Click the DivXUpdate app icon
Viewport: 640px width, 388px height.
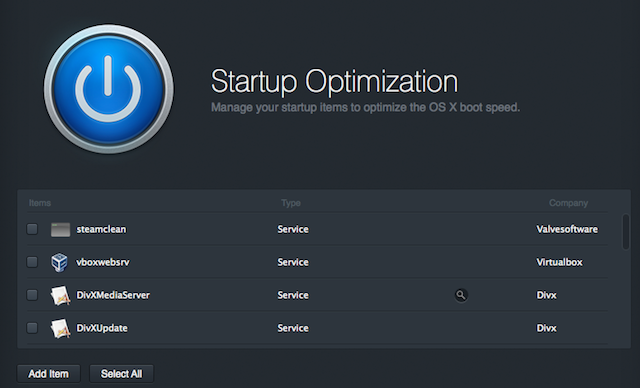[60, 328]
